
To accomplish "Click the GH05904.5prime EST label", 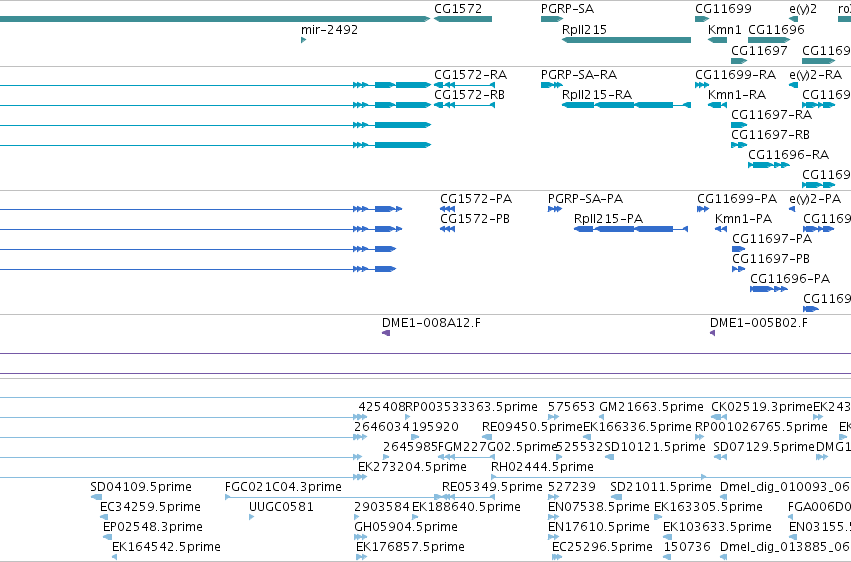I will pyautogui.click(x=406, y=527).
